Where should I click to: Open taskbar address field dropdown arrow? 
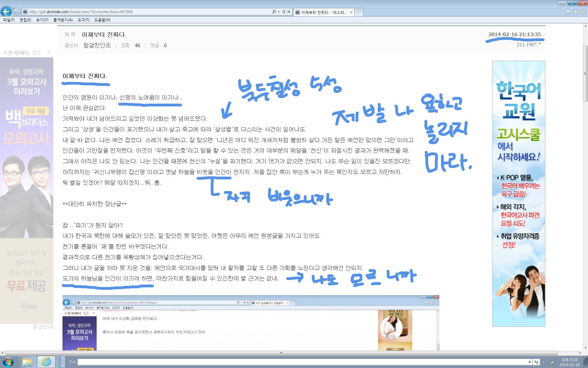pos(530,362)
